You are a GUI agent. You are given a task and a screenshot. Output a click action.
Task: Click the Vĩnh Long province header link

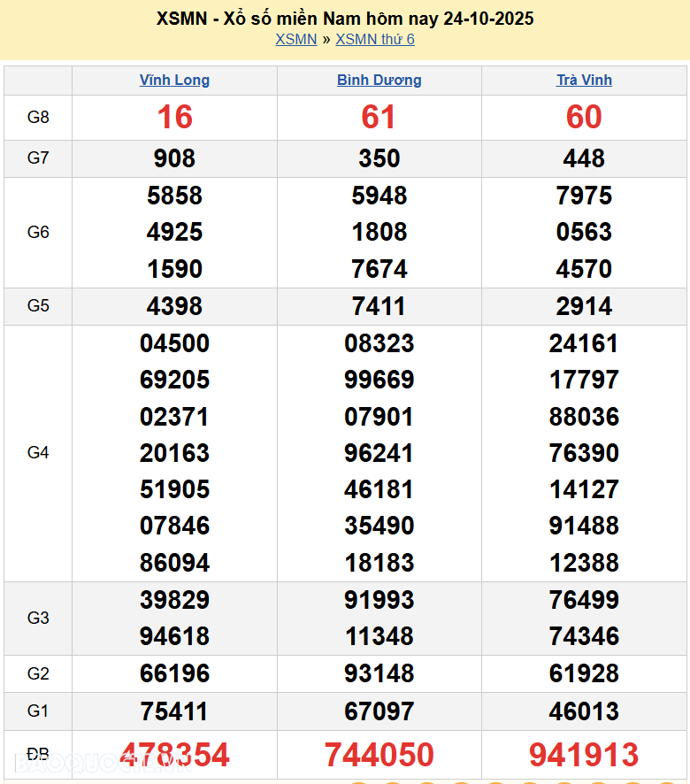click(x=174, y=80)
